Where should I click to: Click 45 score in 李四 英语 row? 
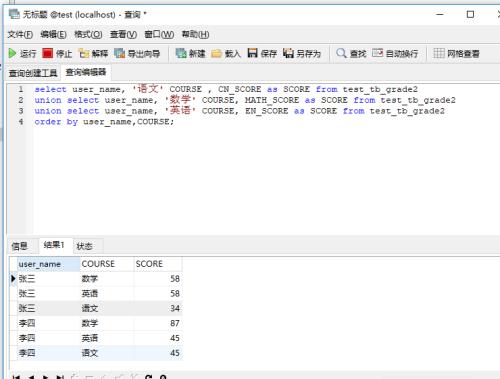tap(158, 338)
